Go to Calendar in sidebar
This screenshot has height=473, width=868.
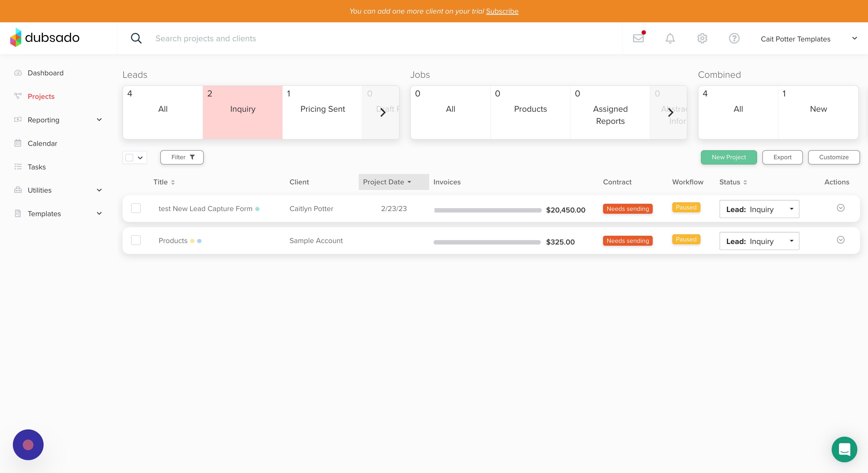pyautogui.click(x=42, y=143)
